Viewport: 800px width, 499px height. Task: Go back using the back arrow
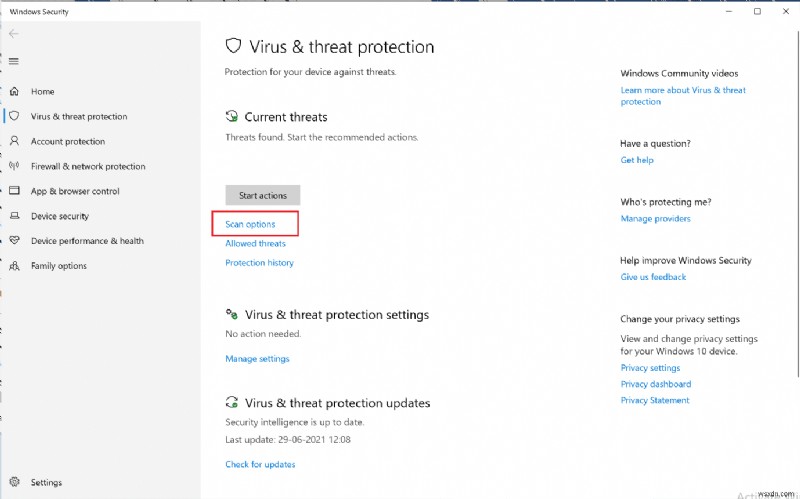(x=14, y=33)
